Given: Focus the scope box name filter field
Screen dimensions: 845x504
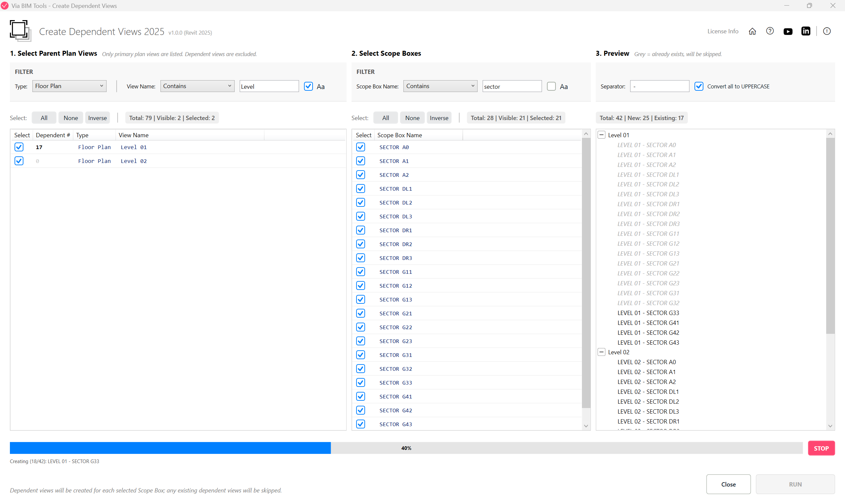Looking at the screenshot, I should pos(512,86).
